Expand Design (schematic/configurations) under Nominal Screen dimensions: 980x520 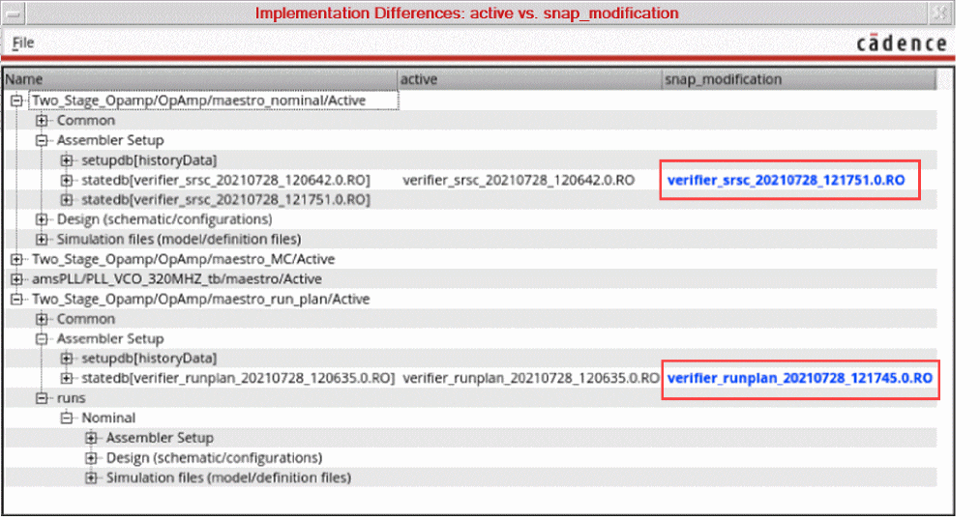click(x=91, y=458)
